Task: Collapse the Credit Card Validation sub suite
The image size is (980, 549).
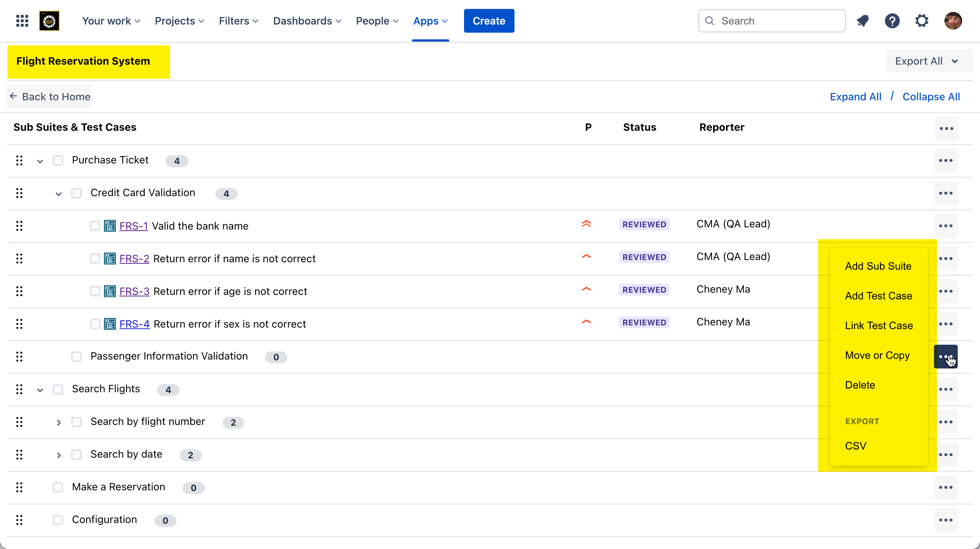Action: pyautogui.click(x=59, y=194)
